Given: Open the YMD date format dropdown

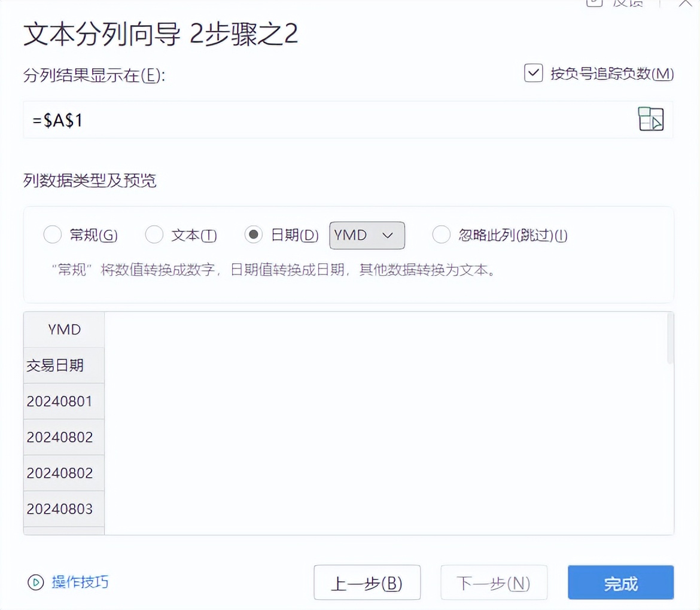Looking at the screenshot, I should pyautogui.click(x=367, y=235).
